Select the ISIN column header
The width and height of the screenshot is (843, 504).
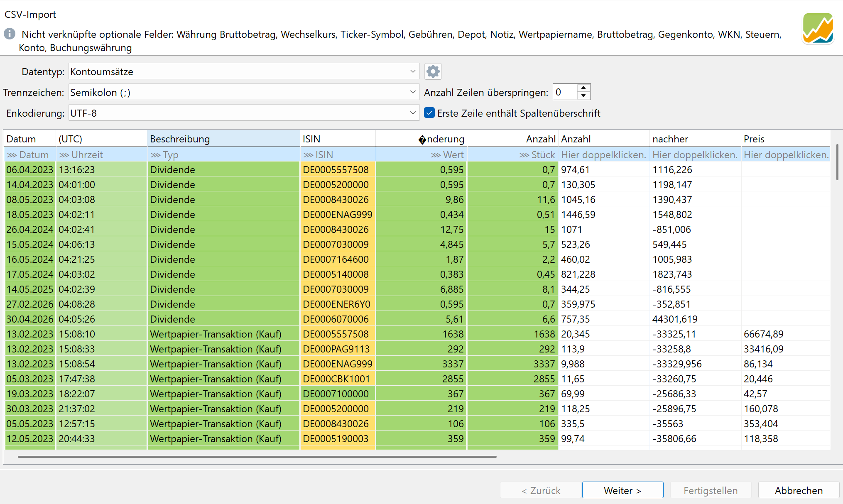[x=338, y=139]
